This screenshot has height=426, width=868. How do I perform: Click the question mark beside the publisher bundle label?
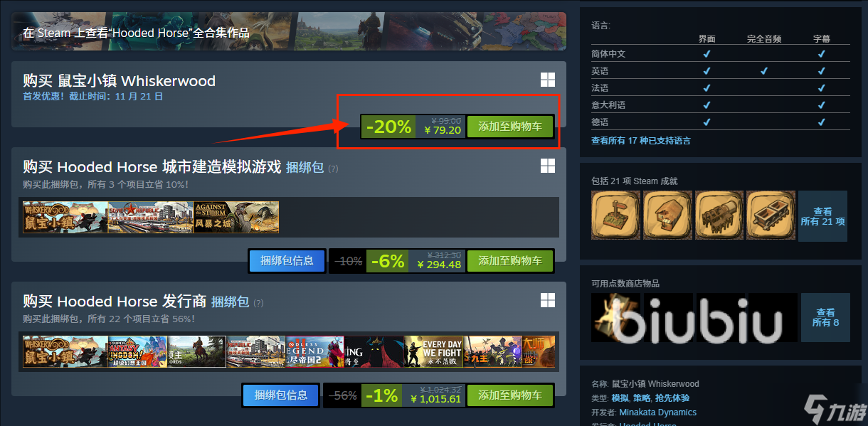tap(258, 302)
